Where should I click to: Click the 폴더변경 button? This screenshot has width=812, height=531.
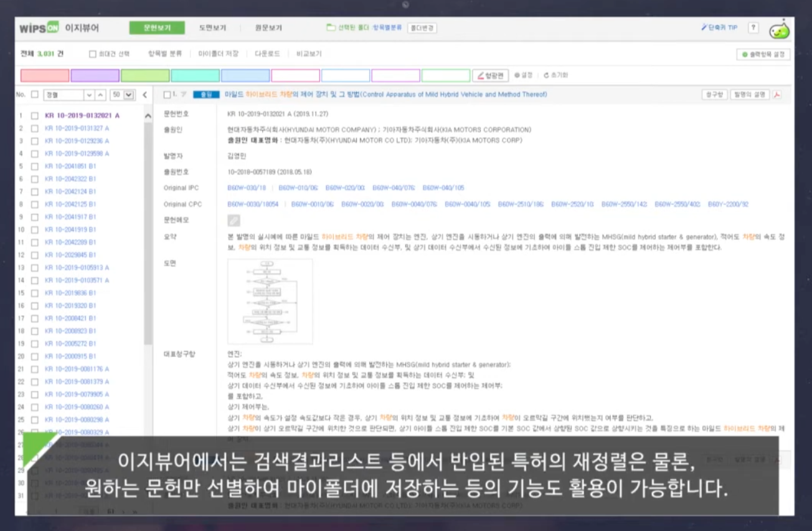click(x=422, y=28)
